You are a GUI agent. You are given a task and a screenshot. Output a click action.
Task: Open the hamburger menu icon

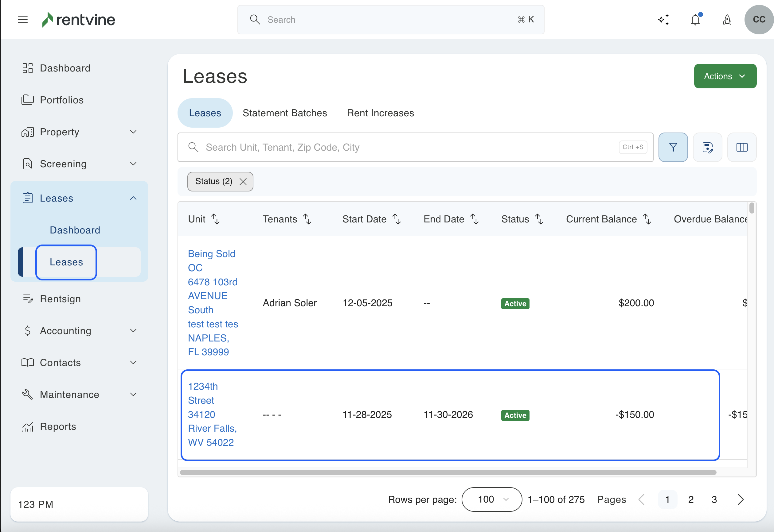pyautogui.click(x=23, y=20)
